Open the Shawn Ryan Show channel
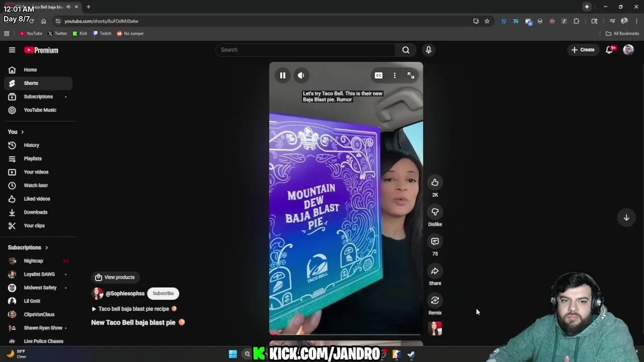Viewport: 644px width, 362px height. [x=38, y=328]
